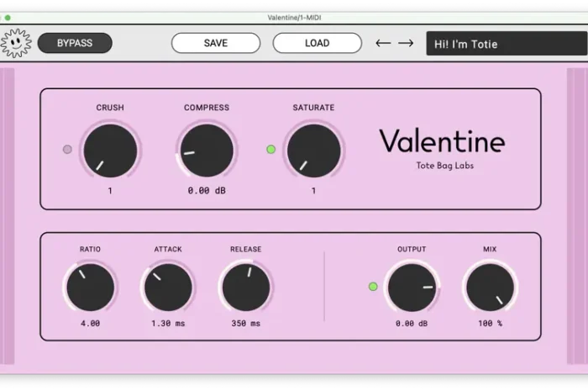Click the SATURATE knob

pyautogui.click(x=314, y=151)
